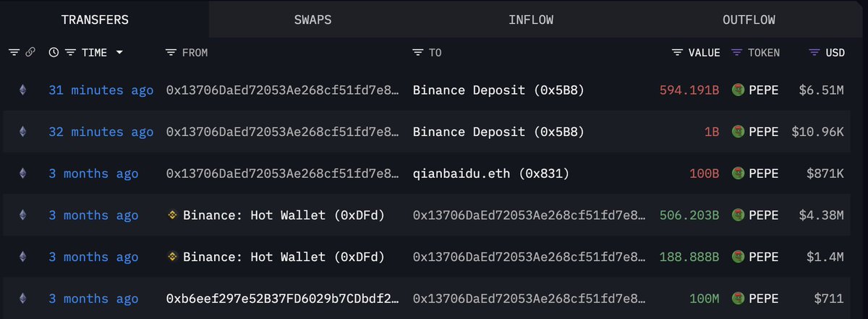Viewport: 868px width, 319px height.
Task: Click PEPE token icon on the $6.51M row
Action: tap(739, 90)
